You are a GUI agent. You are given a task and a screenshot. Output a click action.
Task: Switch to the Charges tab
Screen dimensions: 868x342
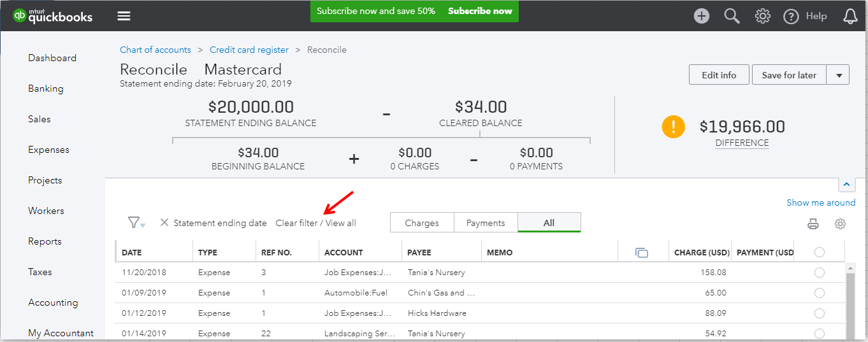422,223
